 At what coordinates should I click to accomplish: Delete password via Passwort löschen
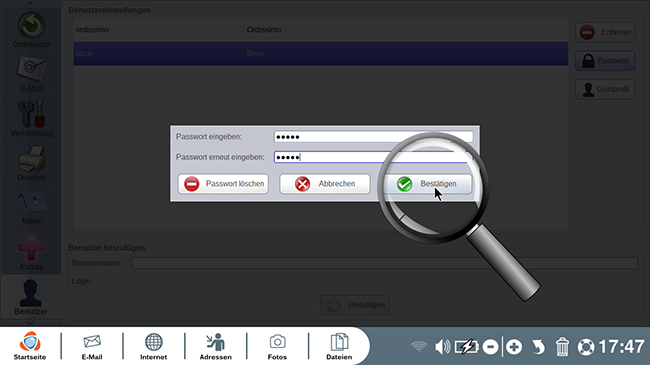click(x=223, y=184)
